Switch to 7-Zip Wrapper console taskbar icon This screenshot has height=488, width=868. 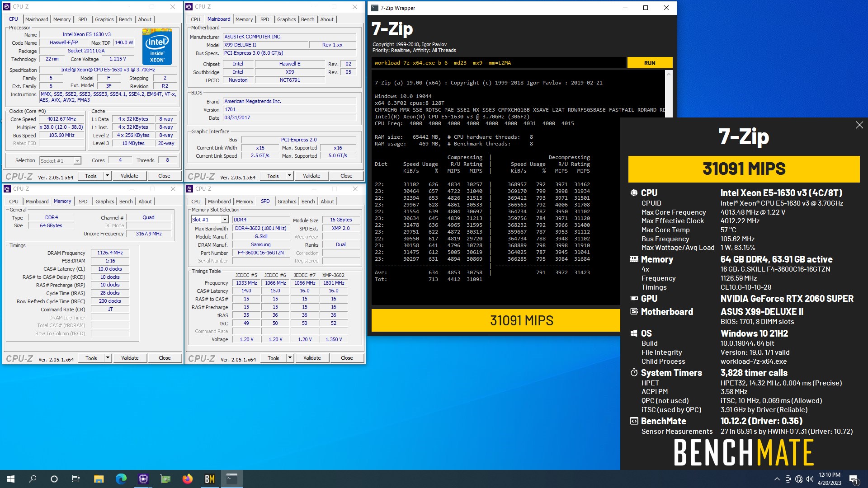pos(232,479)
